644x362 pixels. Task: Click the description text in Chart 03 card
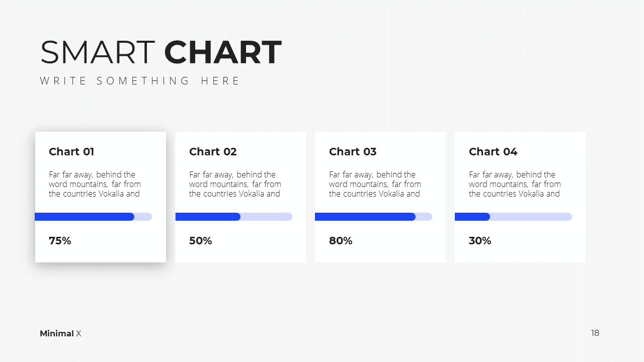375,184
